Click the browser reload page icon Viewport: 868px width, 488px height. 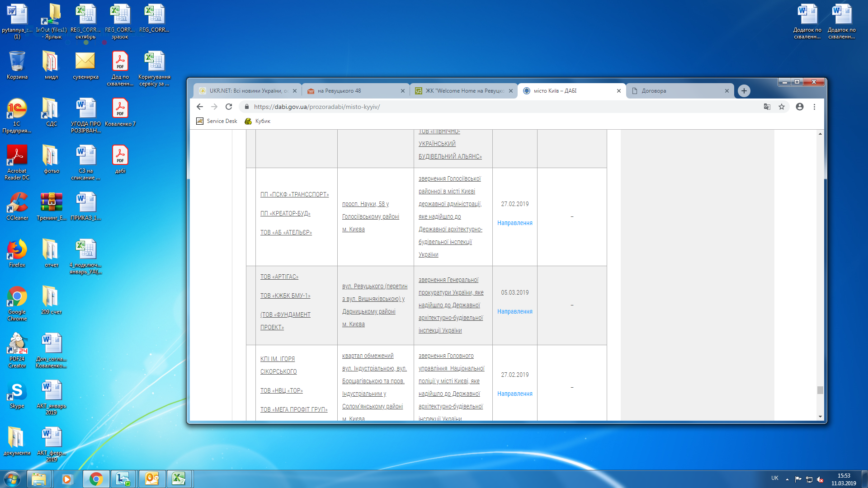tap(229, 107)
